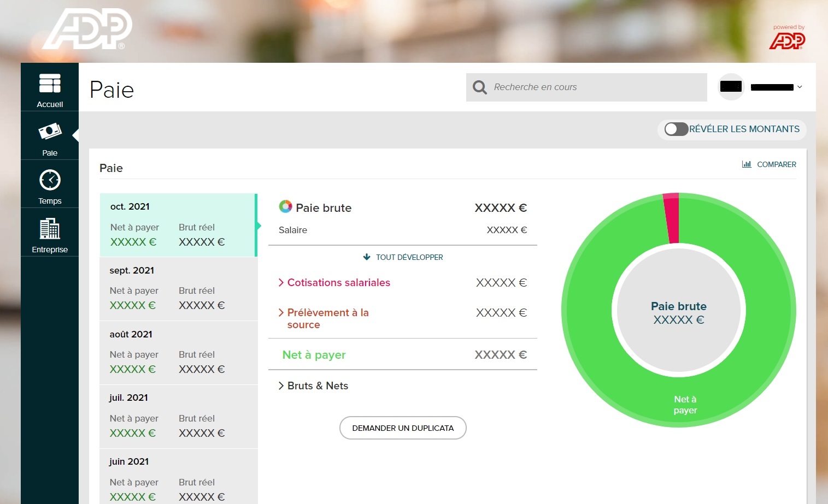Expand the Cotisations salariales section
This screenshot has height=504, width=828.
coord(334,283)
